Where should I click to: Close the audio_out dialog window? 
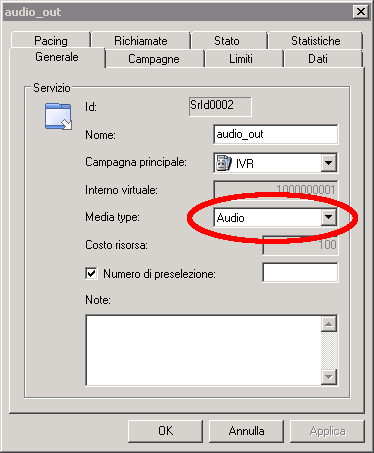(361, 12)
